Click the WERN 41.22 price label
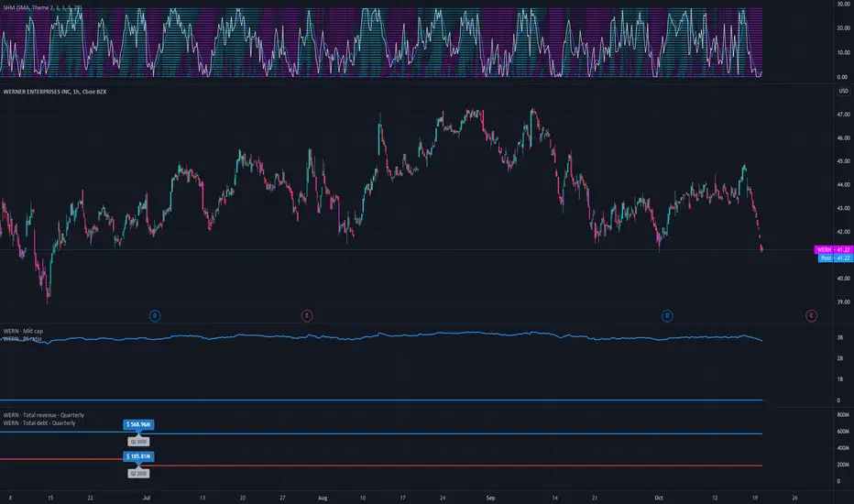Viewport: 854px width, 504px height. click(833, 249)
